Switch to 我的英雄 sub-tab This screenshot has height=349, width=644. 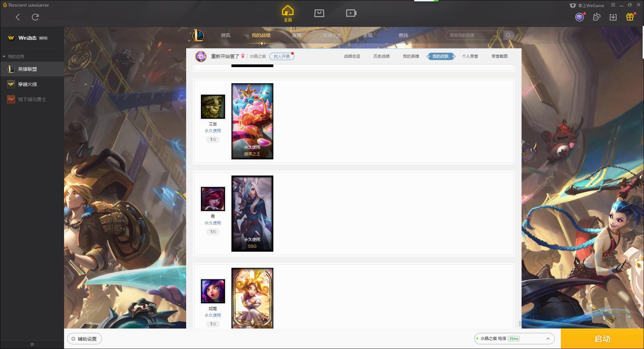411,56
